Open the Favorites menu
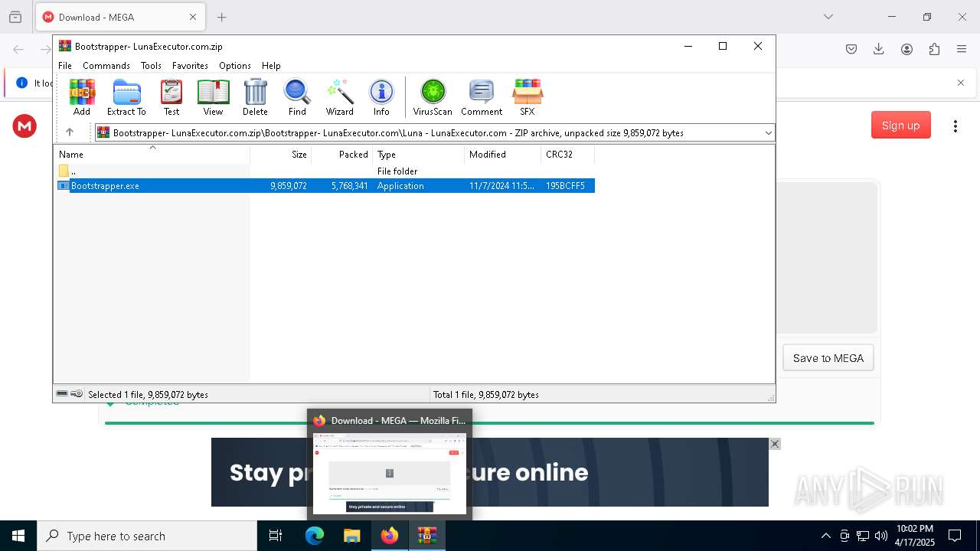Viewport: 980px width, 551px height. click(x=190, y=66)
